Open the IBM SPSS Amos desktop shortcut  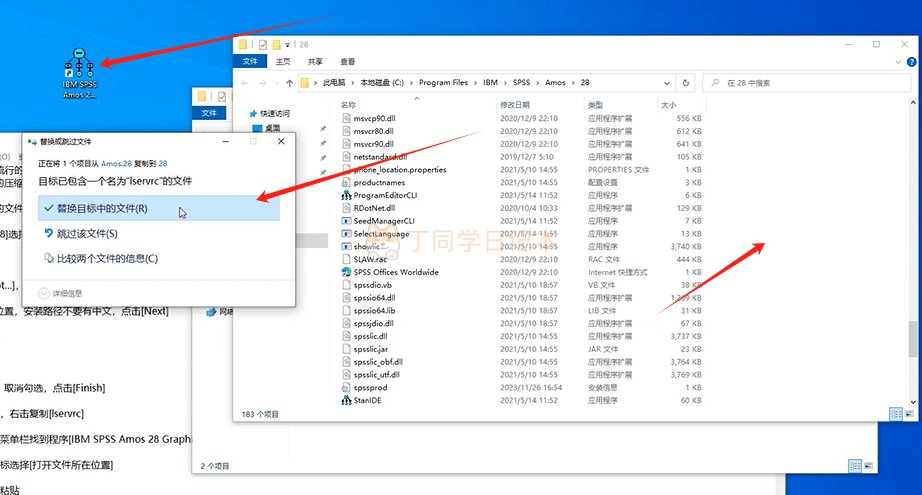click(79, 73)
